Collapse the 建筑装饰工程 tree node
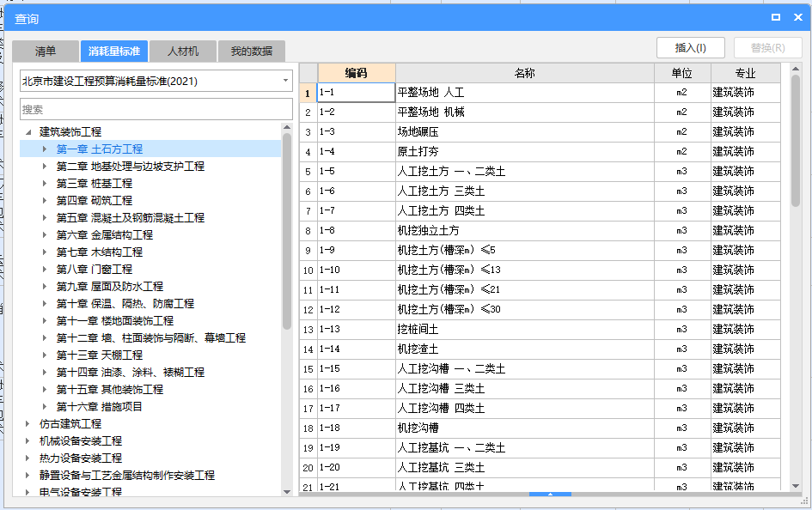812x510 pixels. 28,132
